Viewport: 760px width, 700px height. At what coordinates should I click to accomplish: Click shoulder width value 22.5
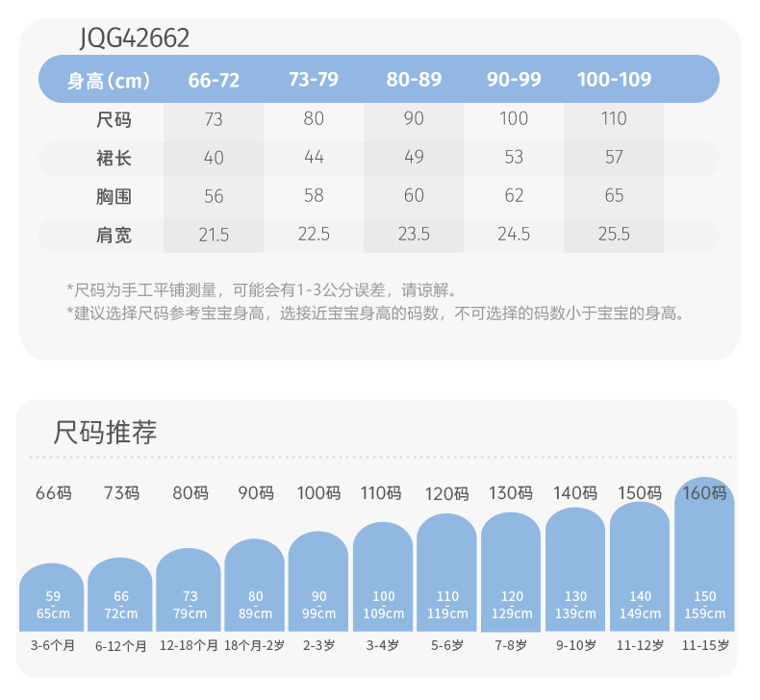[x=314, y=234]
